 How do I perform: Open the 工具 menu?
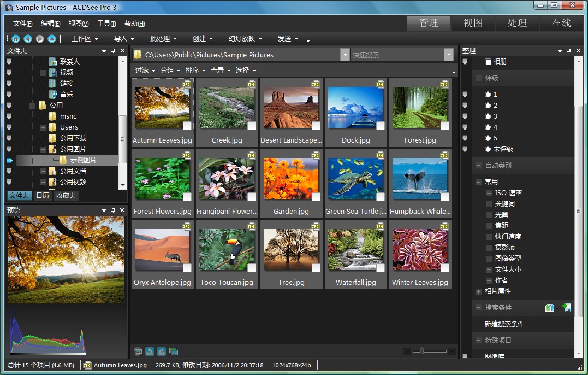[106, 24]
